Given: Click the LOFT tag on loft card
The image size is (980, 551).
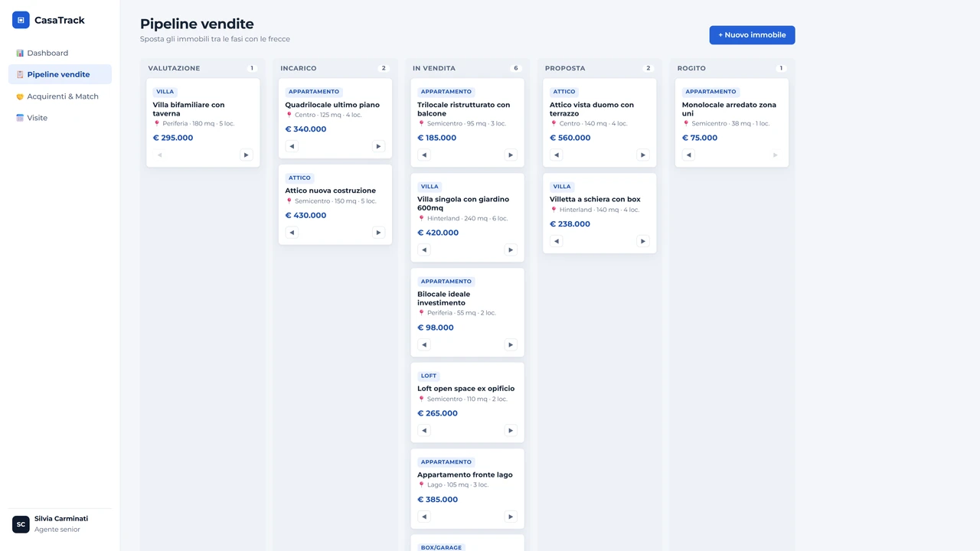Looking at the screenshot, I should [429, 376].
